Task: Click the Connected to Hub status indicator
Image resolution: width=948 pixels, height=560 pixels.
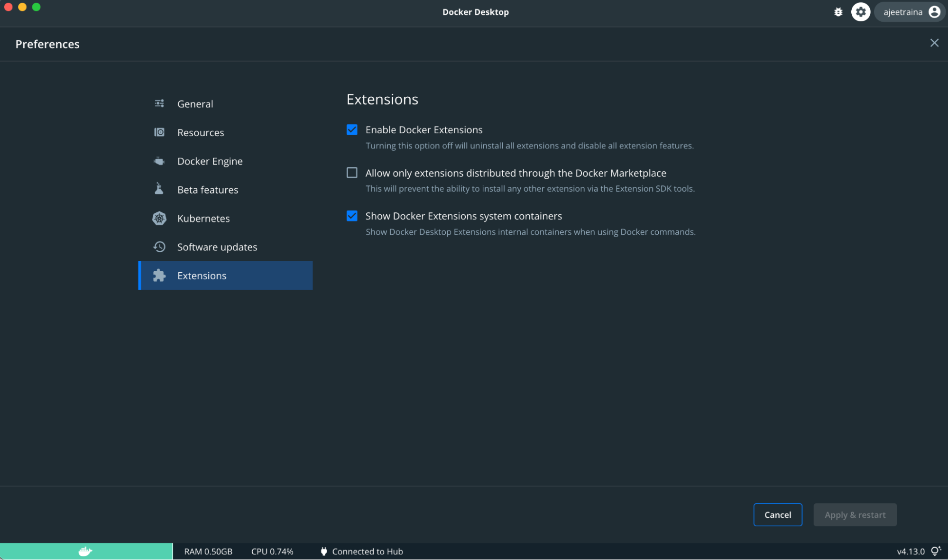Action: click(x=364, y=551)
